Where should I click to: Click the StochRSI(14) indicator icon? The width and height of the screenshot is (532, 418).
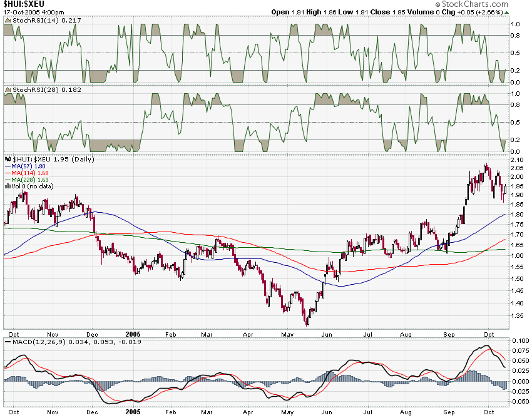(x=8, y=21)
